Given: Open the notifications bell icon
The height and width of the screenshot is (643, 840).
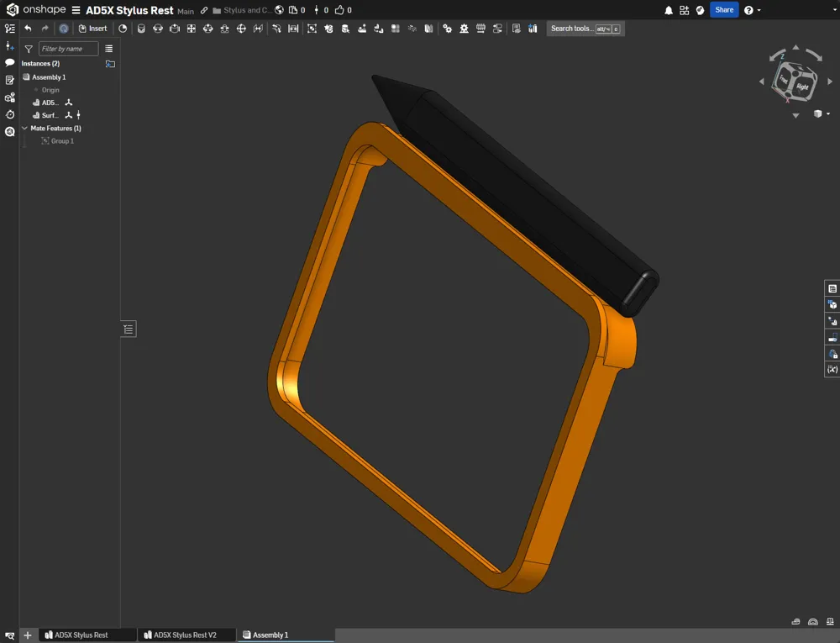Looking at the screenshot, I should [x=669, y=10].
